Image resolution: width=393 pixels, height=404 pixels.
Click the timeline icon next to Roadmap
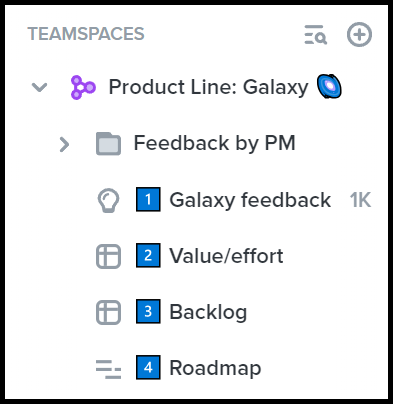[x=108, y=369]
